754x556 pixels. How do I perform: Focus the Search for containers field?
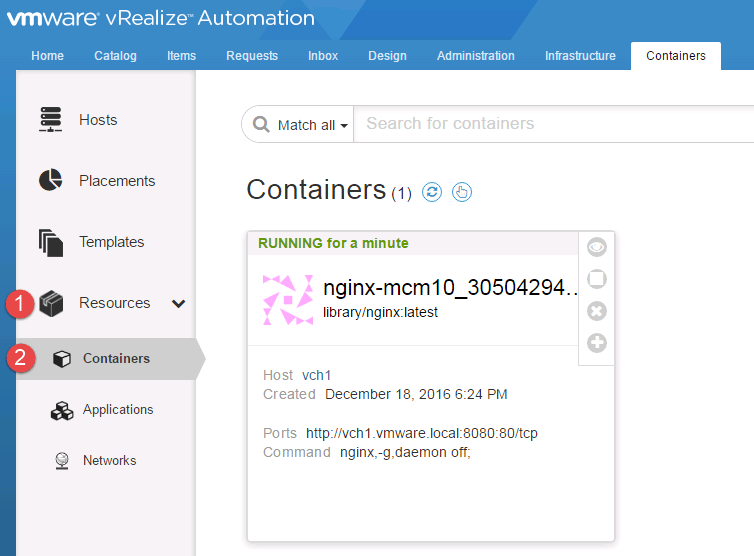(x=550, y=124)
